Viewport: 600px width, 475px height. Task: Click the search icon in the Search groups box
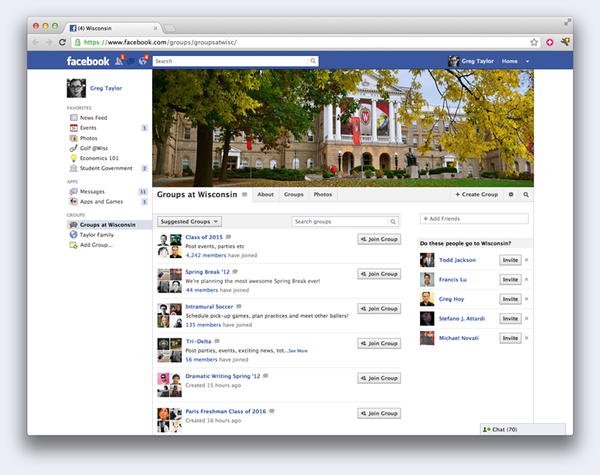click(x=393, y=222)
